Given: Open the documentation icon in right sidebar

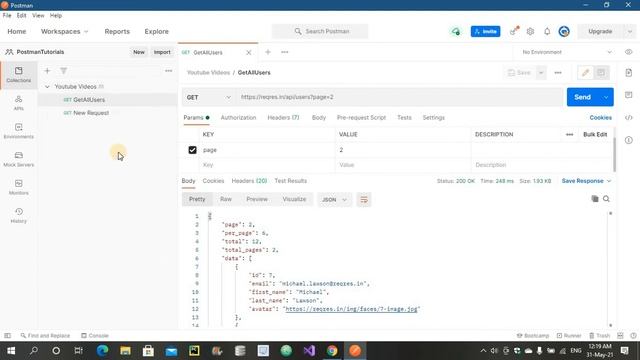Looking at the screenshot, I should click(x=629, y=73).
